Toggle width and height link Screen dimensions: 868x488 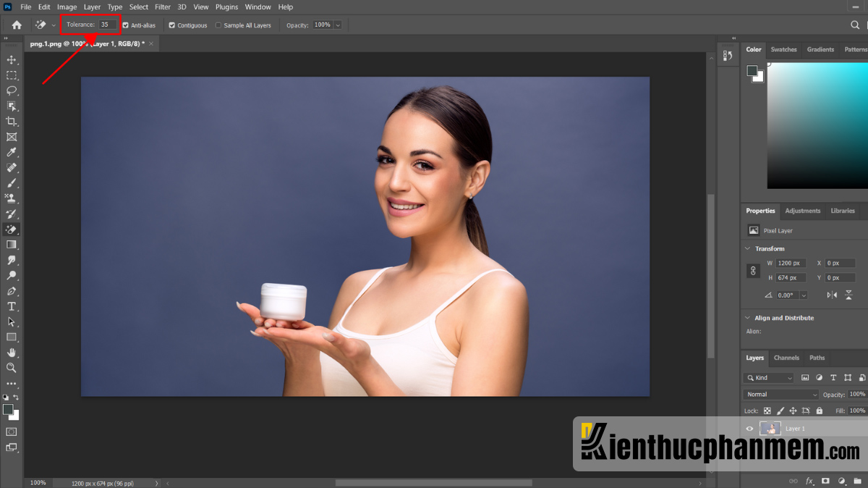click(x=753, y=271)
